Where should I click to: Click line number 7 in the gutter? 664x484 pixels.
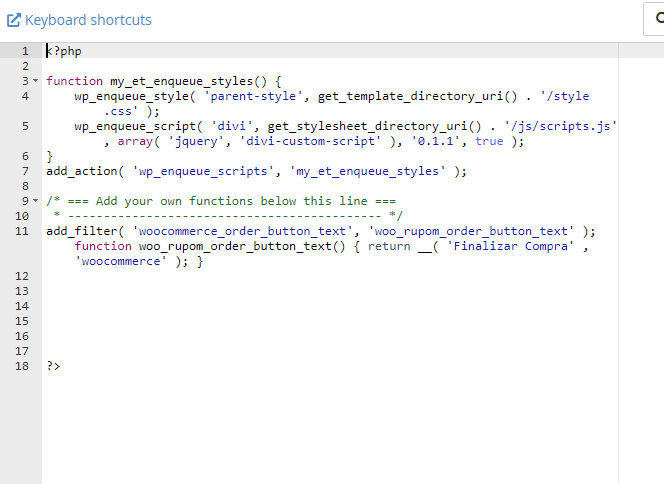coord(25,171)
